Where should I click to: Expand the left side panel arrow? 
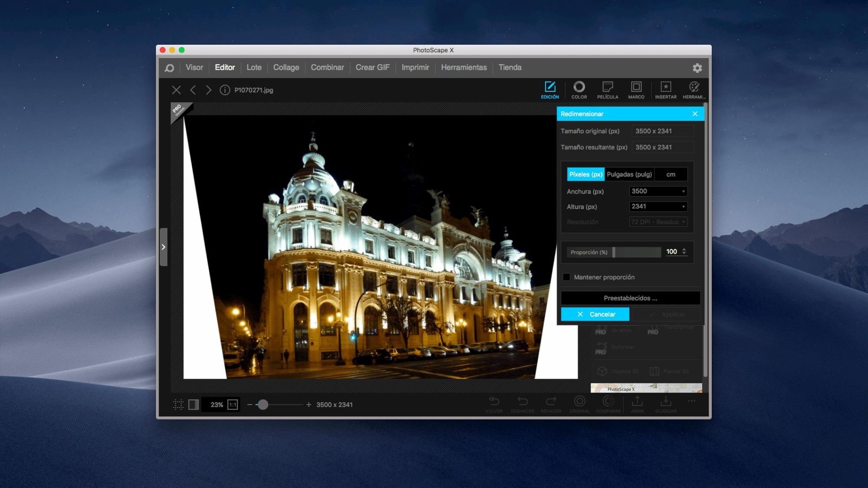click(x=163, y=247)
